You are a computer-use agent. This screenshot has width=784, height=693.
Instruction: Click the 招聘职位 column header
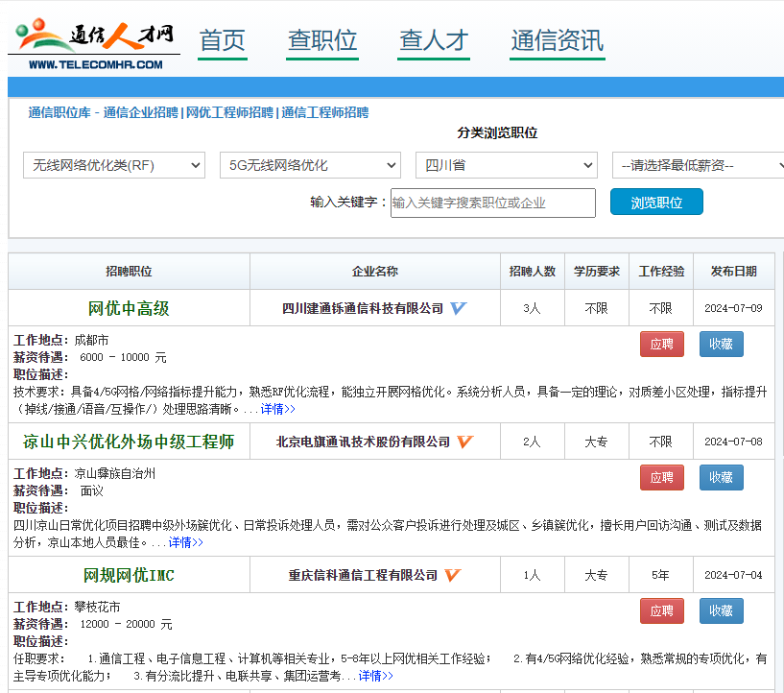pyautogui.click(x=129, y=272)
